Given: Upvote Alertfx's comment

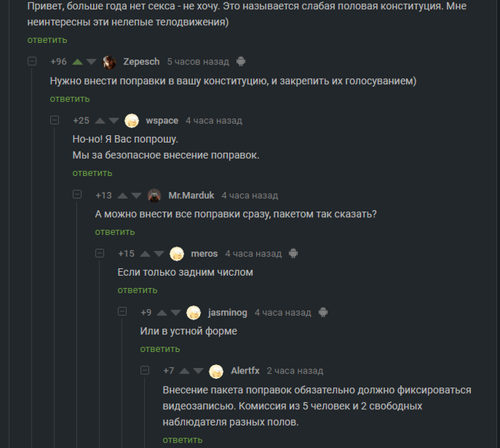Looking at the screenshot, I should click(184, 371).
